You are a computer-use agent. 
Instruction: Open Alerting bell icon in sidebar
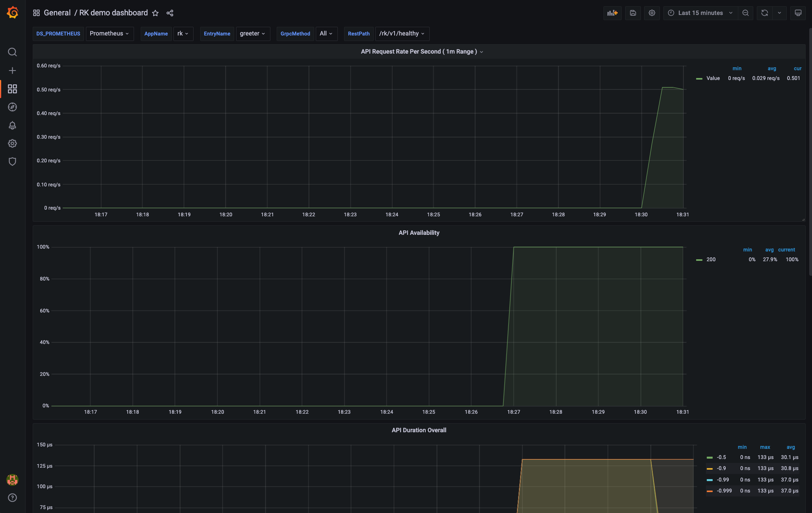point(13,125)
